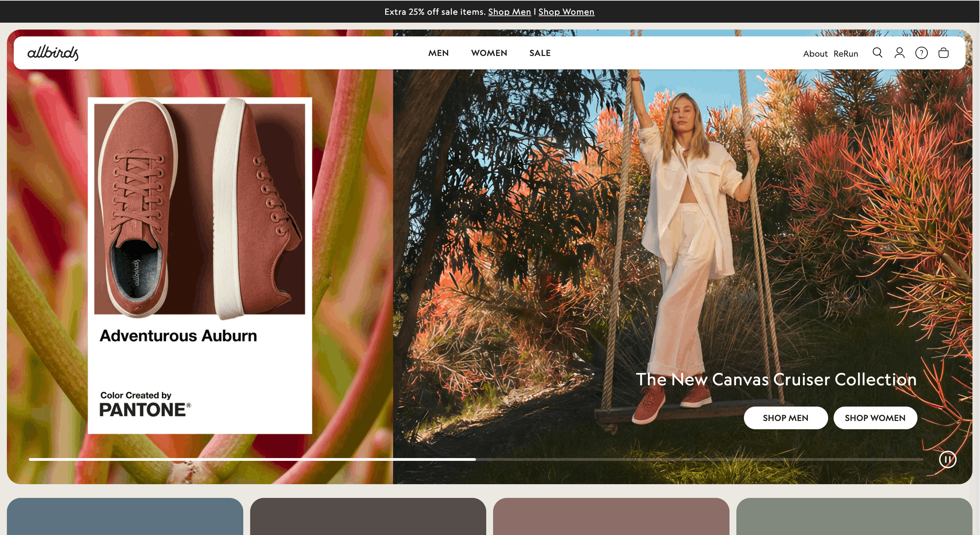Select the Adventurous Auburn Pantone shoe card
Viewport: 980px width, 535px height.
[x=200, y=266]
